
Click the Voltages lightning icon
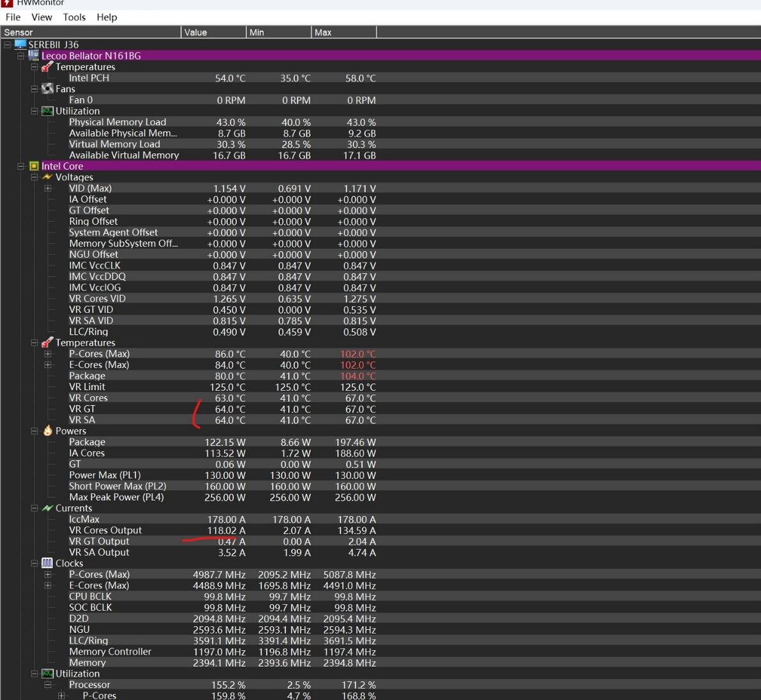click(x=47, y=177)
